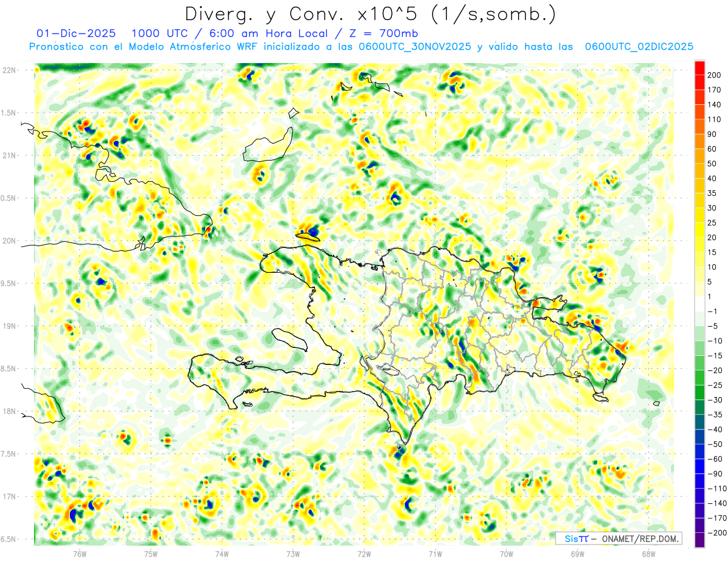Viewport: 728px width, 562px height.
Task: Click the 73W longitude axis label
Action: click(x=293, y=553)
